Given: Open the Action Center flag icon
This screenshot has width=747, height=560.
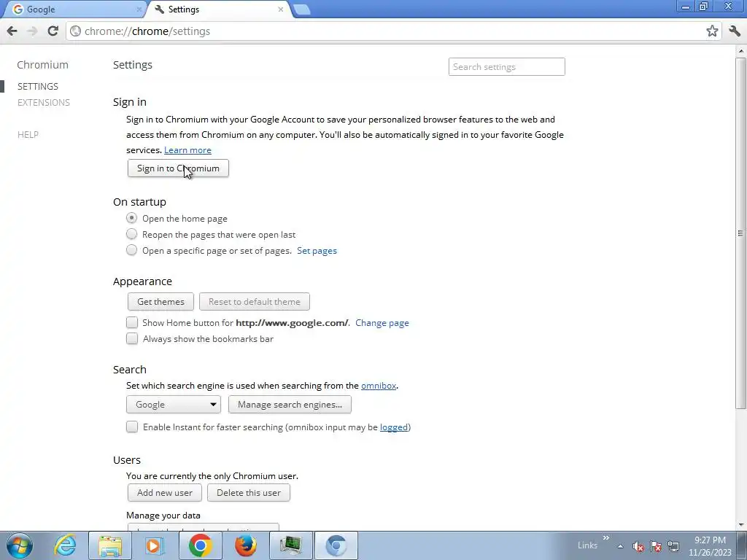Looking at the screenshot, I should [x=656, y=546].
